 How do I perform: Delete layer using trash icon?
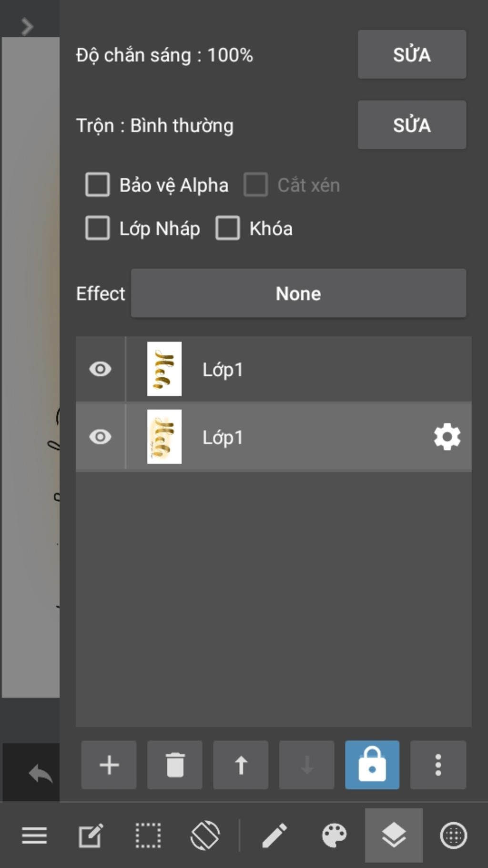pyautogui.click(x=175, y=765)
